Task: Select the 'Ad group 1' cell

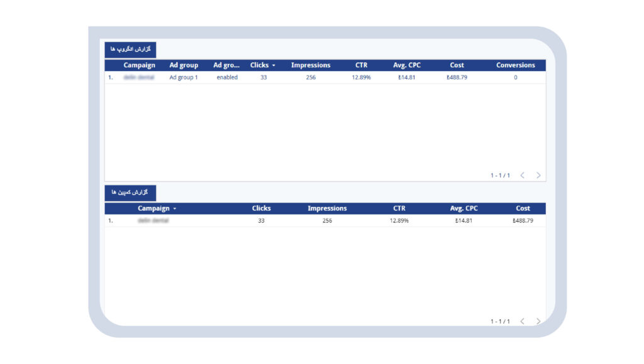Action: click(x=184, y=77)
